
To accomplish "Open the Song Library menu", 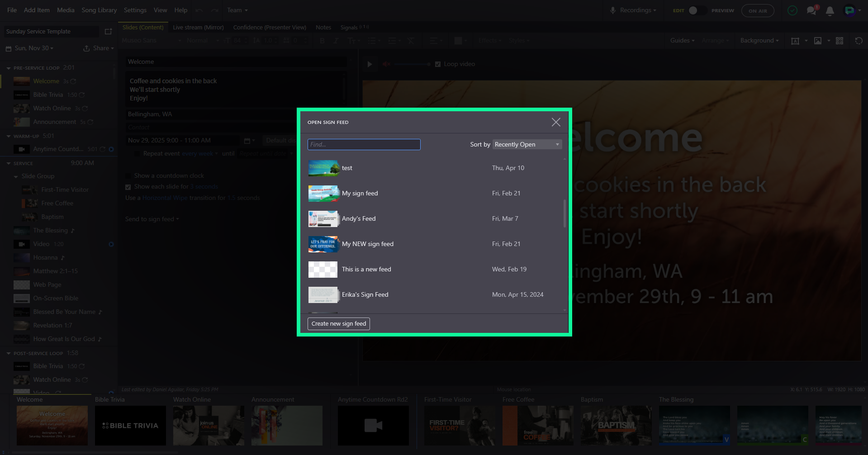I will 99,10.
